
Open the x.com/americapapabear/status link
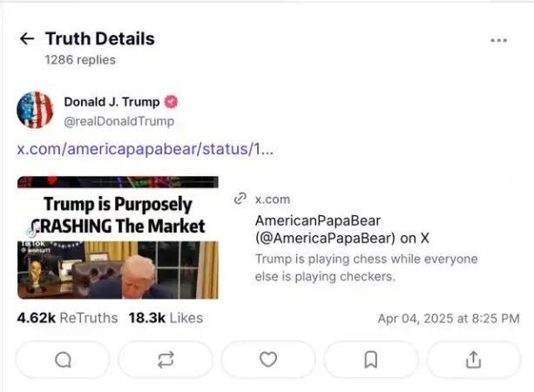(145, 148)
